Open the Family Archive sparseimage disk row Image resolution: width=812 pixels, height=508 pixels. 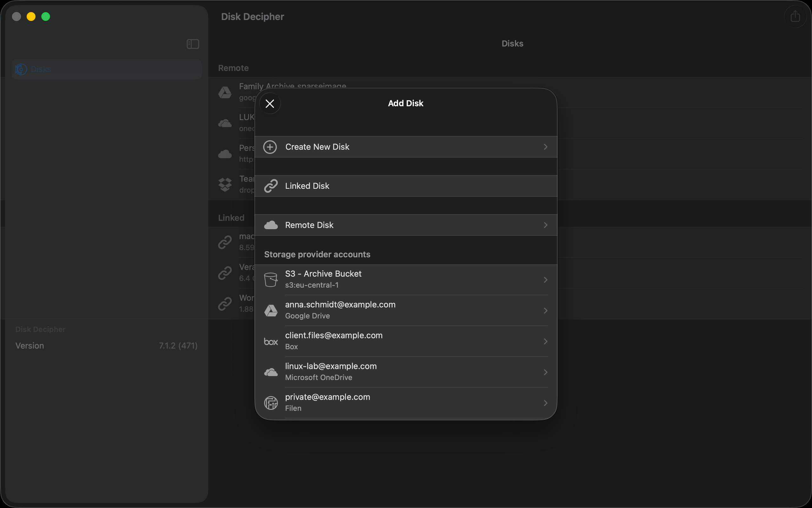(x=510, y=92)
